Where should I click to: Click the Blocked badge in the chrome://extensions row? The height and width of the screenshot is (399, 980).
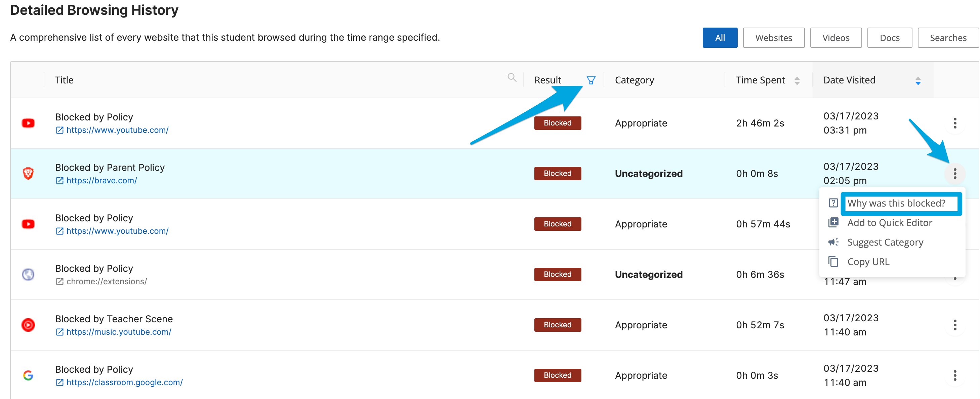tap(557, 275)
